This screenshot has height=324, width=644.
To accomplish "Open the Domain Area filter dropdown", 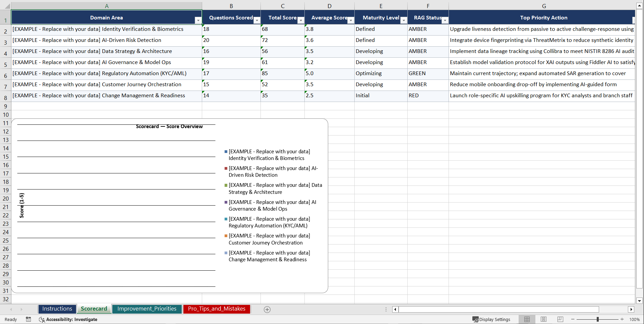I will pos(198,20).
